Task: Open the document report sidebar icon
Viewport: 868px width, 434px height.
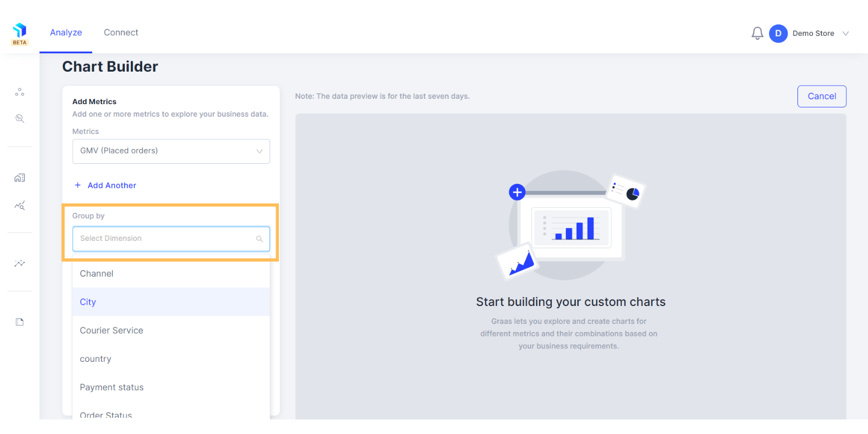Action: pos(20,322)
